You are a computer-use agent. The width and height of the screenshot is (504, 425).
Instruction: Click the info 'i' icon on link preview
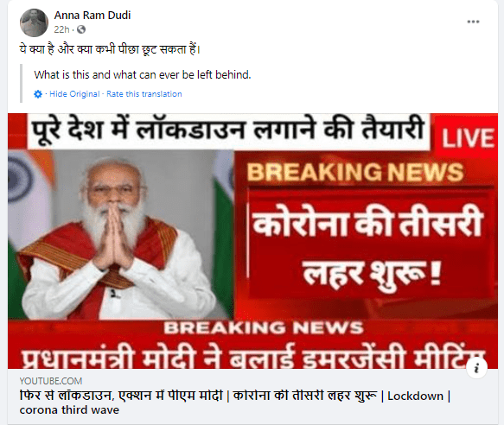click(x=476, y=368)
